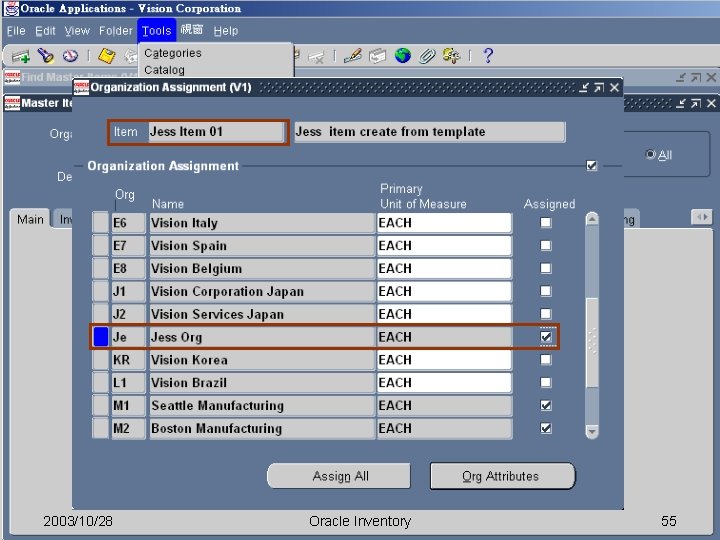Check Assigned box for Vision Spain
This screenshot has width=720, height=540.
[x=546, y=246]
